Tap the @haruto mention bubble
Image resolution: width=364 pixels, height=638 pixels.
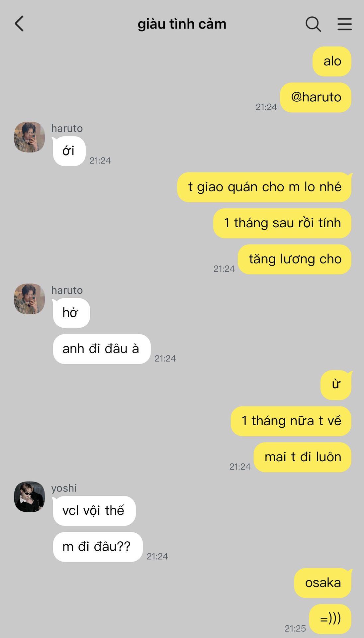(316, 97)
